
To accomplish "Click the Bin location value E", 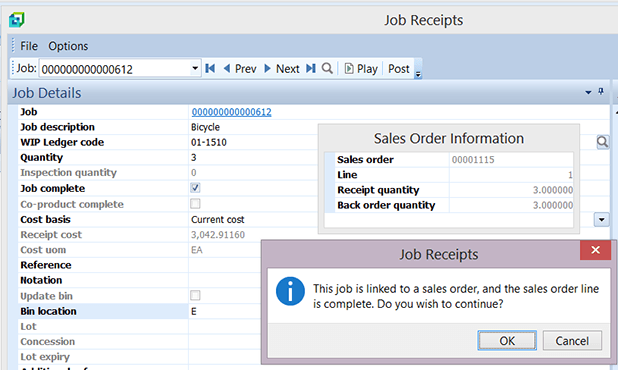I will coord(194,311).
